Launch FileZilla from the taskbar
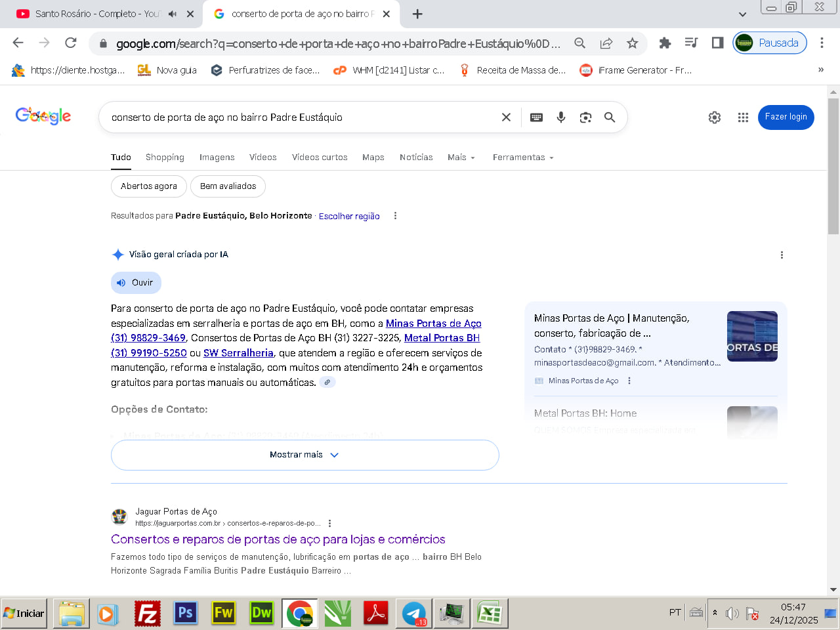 pos(148,614)
